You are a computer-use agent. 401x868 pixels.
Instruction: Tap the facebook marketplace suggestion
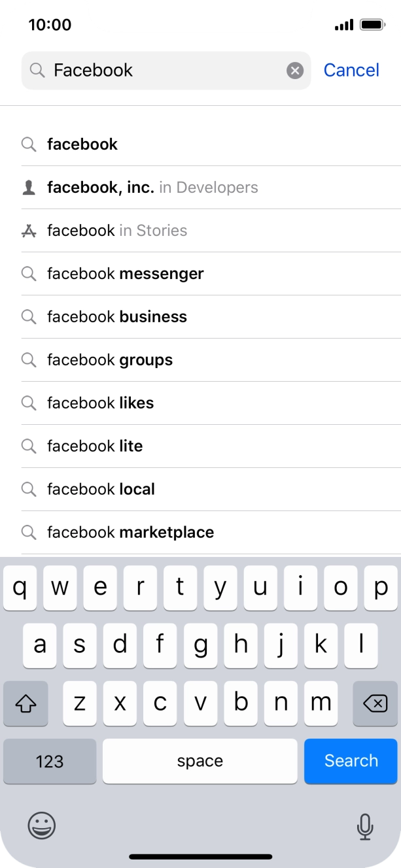pyautogui.click(x=130, y=532)
